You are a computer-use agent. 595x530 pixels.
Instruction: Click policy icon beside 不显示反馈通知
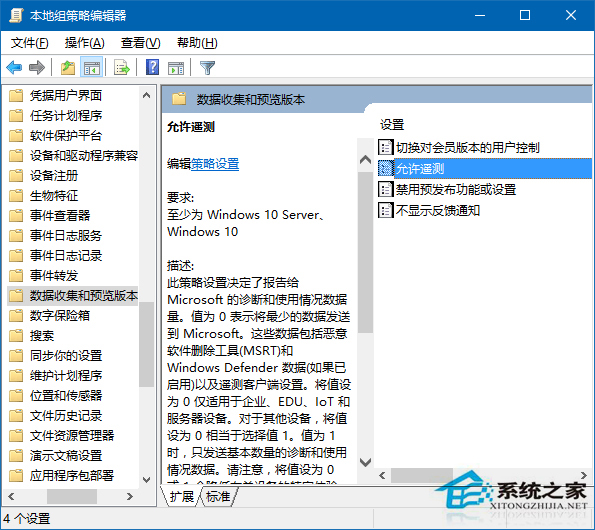point(385,210)
